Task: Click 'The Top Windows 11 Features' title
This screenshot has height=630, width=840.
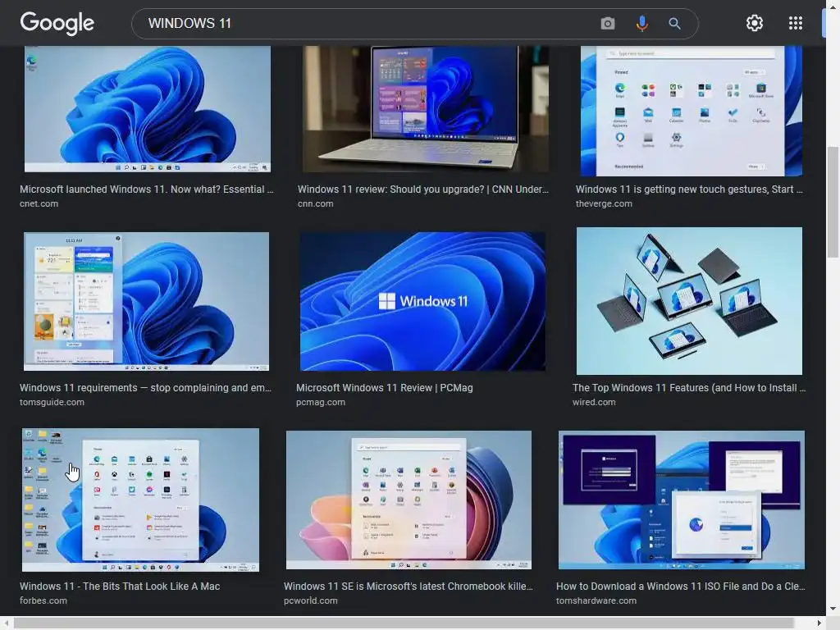Action: [x=689, y=388]
